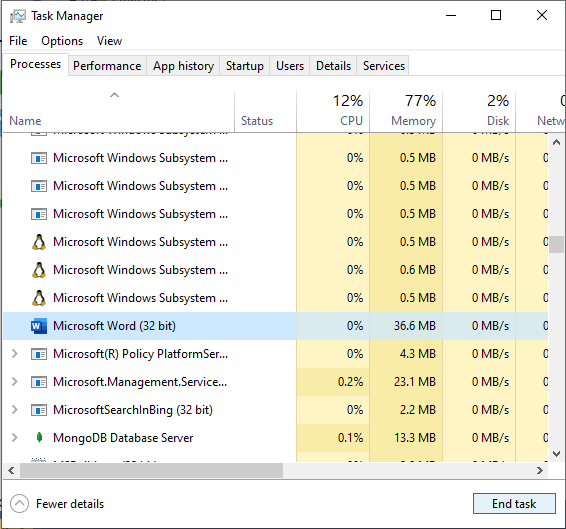
Task: Sort processes by Name column
Action: click(x=118, y=112)
